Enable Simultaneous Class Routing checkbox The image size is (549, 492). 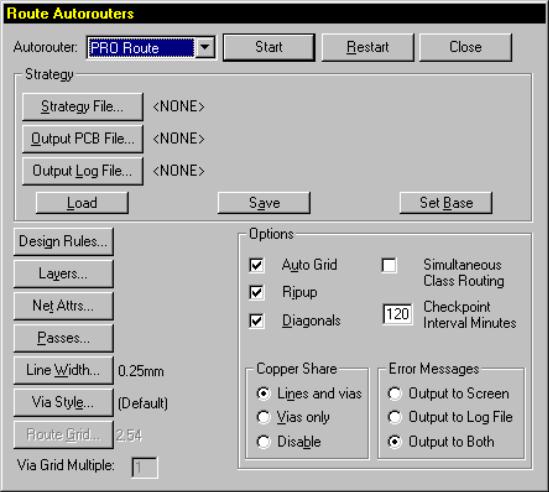[x=389, y=265]
